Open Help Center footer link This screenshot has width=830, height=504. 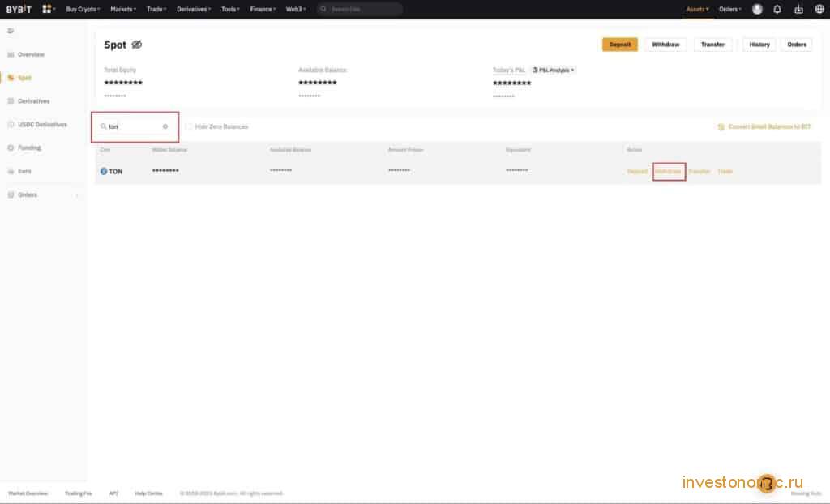pyautogui.click(x=149, y=493)
